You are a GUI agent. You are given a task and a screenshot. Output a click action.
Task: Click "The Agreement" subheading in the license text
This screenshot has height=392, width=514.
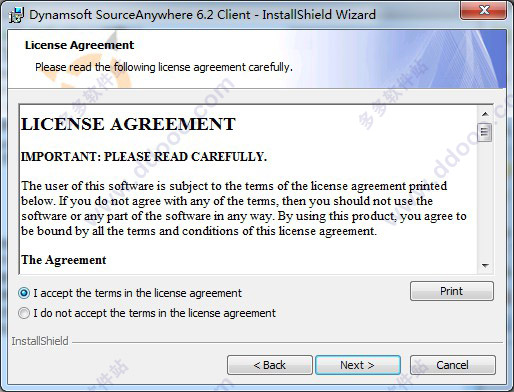coord(64,260)
